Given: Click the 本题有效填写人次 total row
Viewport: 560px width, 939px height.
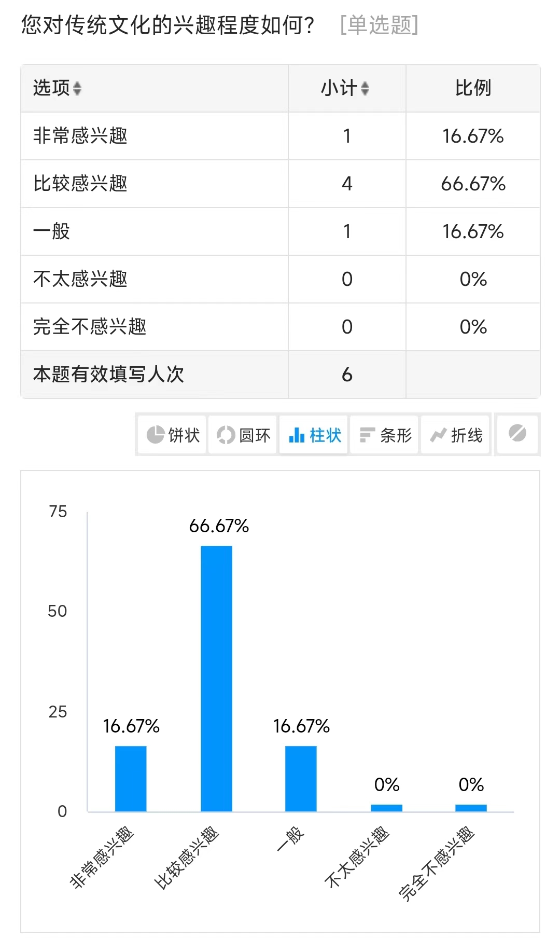Looking at the screenshot, I should click(281, 375).
